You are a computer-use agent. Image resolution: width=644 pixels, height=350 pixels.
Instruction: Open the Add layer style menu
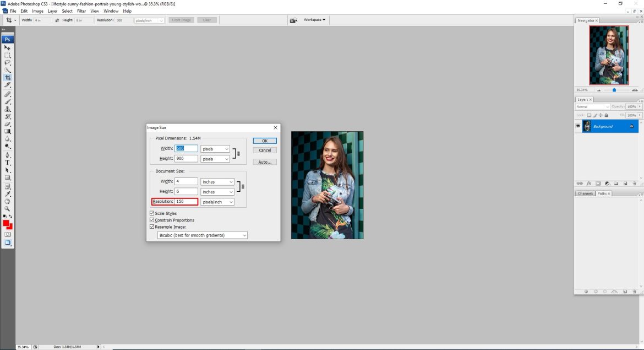click(589, 183)
